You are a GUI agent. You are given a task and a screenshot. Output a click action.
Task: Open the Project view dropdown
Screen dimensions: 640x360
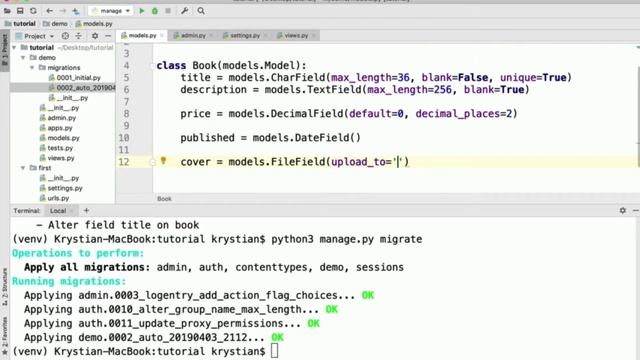(x=35, y=36)
